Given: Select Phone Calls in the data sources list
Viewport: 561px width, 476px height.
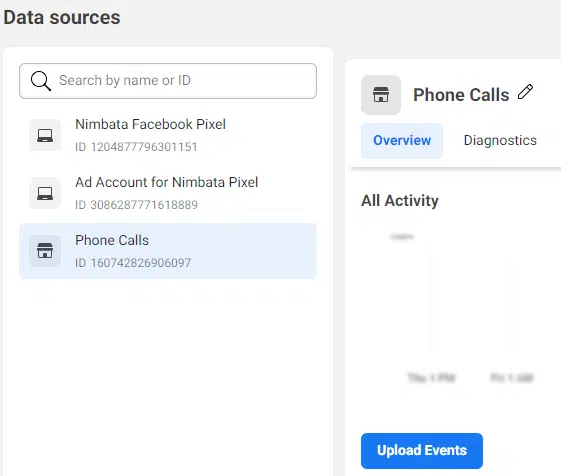Looking at the screenshot, I should point(168,251).
